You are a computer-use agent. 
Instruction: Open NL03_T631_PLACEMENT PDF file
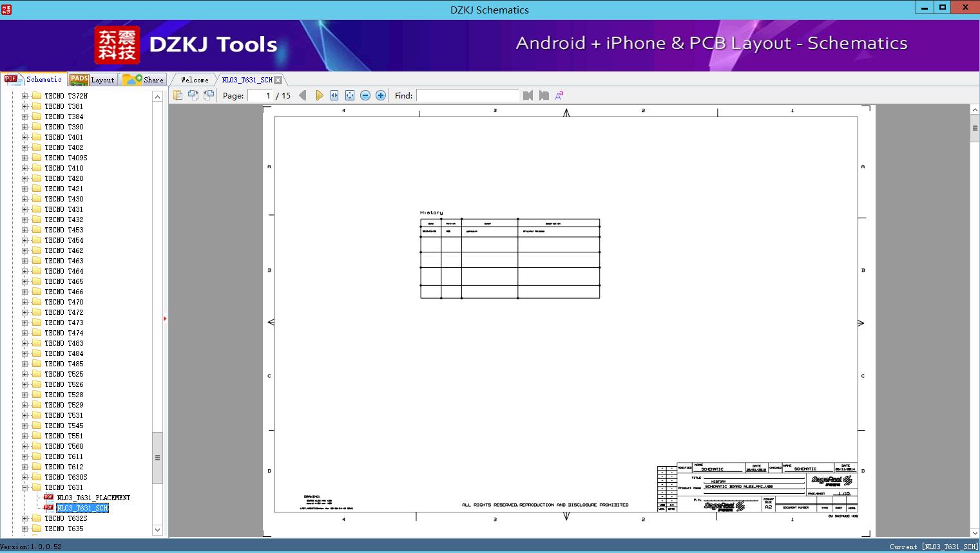[x=93, y=498]
